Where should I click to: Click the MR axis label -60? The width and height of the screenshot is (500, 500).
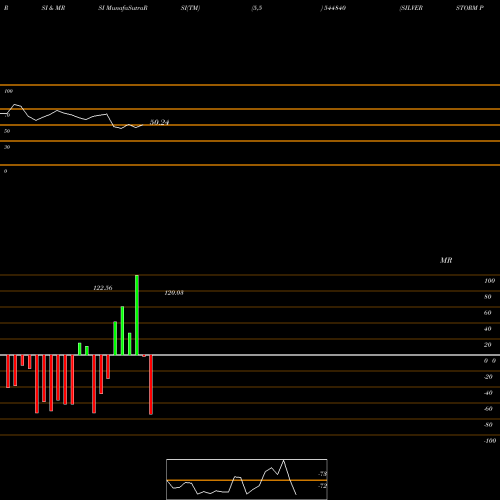click(x=488, y=409)
